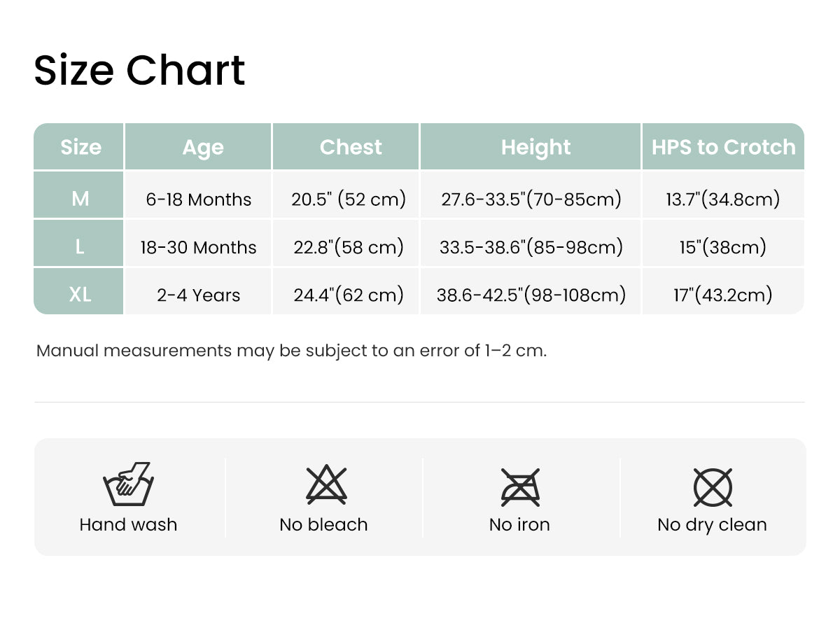Click the Size Chart heading
840x630 pixels.
tap(140, 70)
